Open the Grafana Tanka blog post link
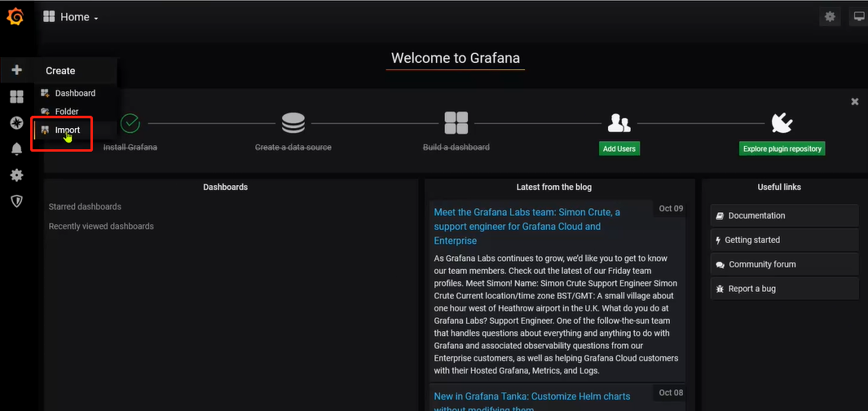This screenshot has height=411, width=868. click(x=532, y=403)
